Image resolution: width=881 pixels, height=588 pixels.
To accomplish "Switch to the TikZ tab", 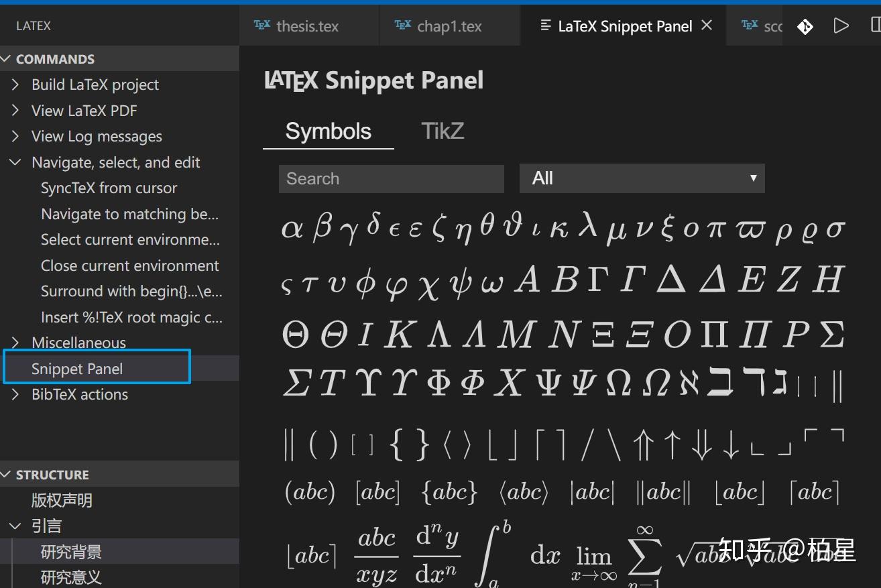I will coord(443,130).
